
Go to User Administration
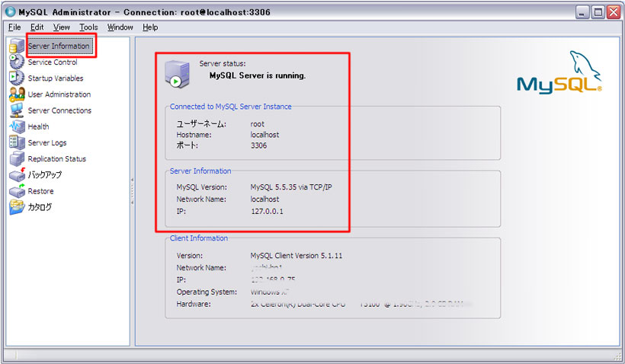(x=59, y=94)
